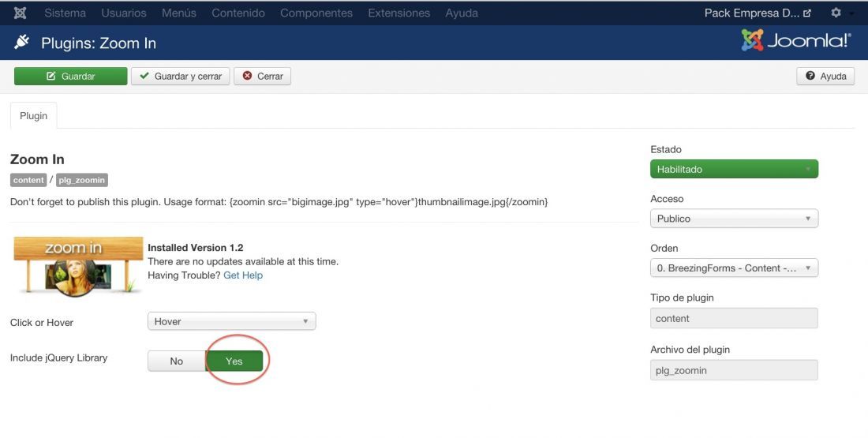The width and height of the screenshot is (868, 438).
Task: Click the plug icon beside Plugins title
Action: [21, 42]
